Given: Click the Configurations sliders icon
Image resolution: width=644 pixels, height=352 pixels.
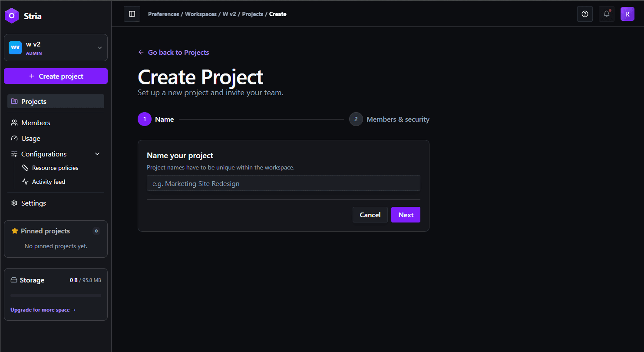Looking at the screenshot, I should tap(14, 154).
